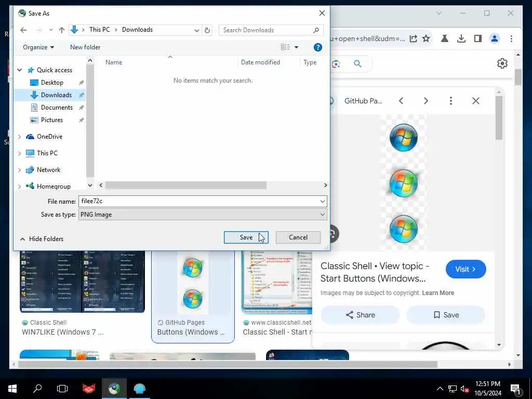Open the muted volume tray icon
Viewport: 532px width, 399px height.
click(x=464, y=389)
